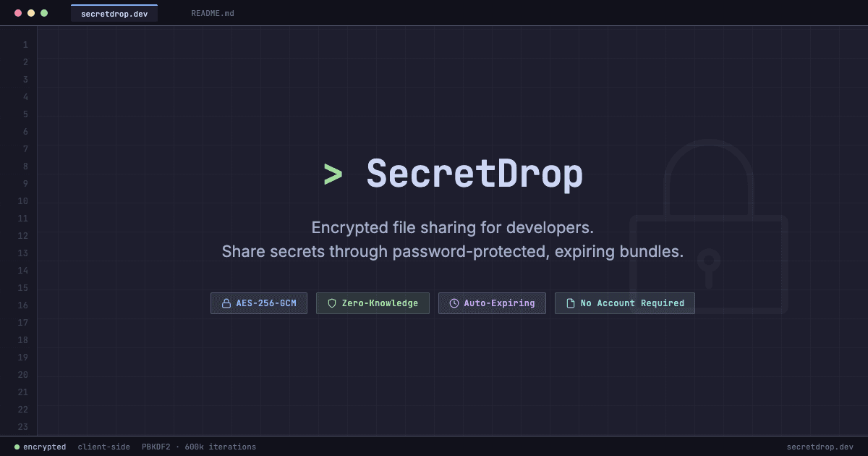868x456 pixels.
Task: Click the green terminal prompt beside SecretDrop
Action: (x=334, y=173)
